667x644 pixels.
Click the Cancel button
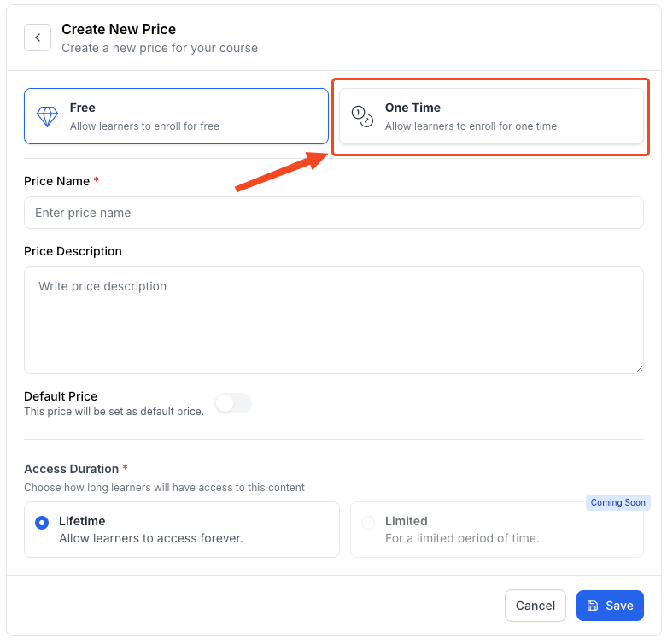[x=535, y=606]
